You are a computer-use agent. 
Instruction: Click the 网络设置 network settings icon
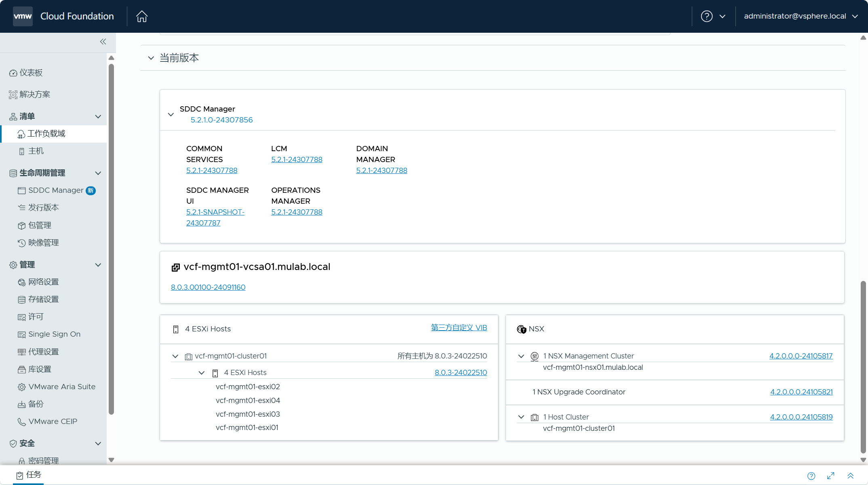[22, 282]
